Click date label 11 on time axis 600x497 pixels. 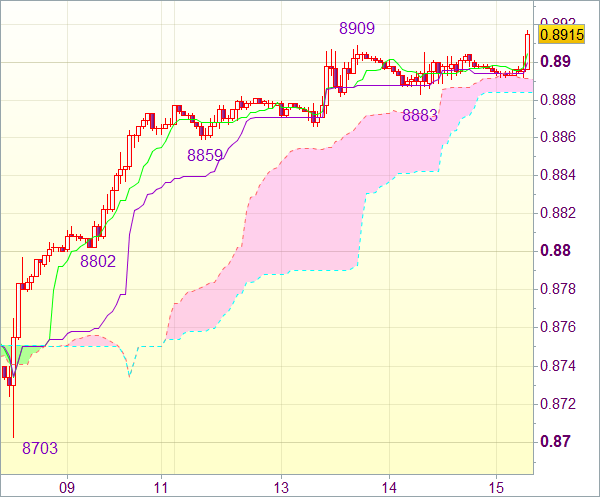click(161, 488)
